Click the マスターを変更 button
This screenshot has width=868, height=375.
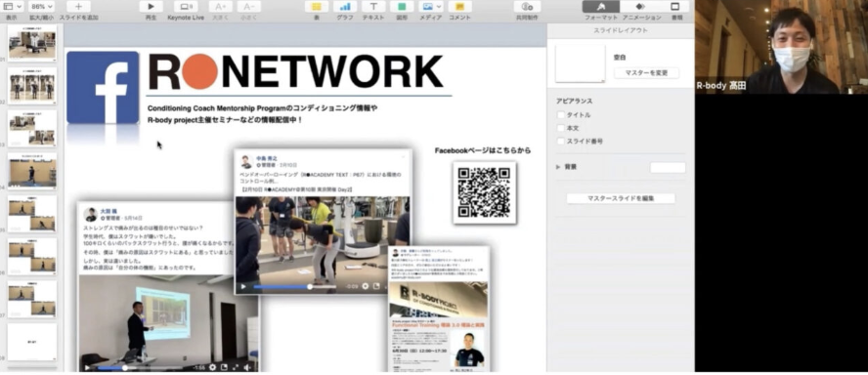646,73
